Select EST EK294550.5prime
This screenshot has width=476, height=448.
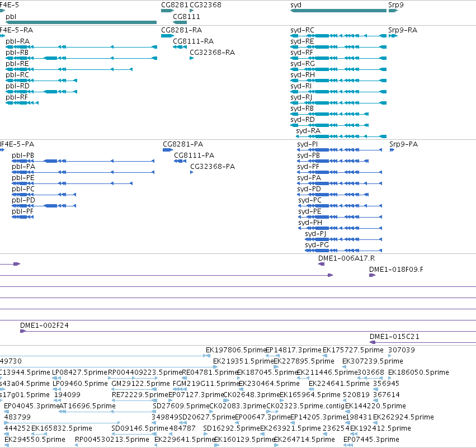(x=7, y=445)
